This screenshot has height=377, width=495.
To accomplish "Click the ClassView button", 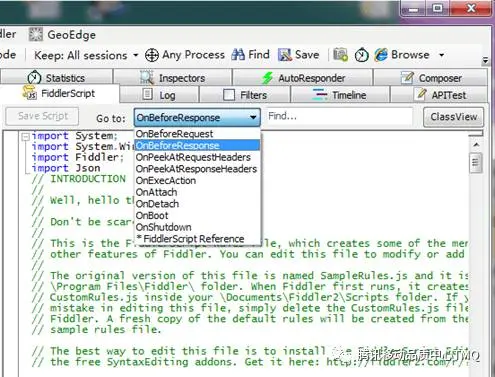I will coord(453,117).
